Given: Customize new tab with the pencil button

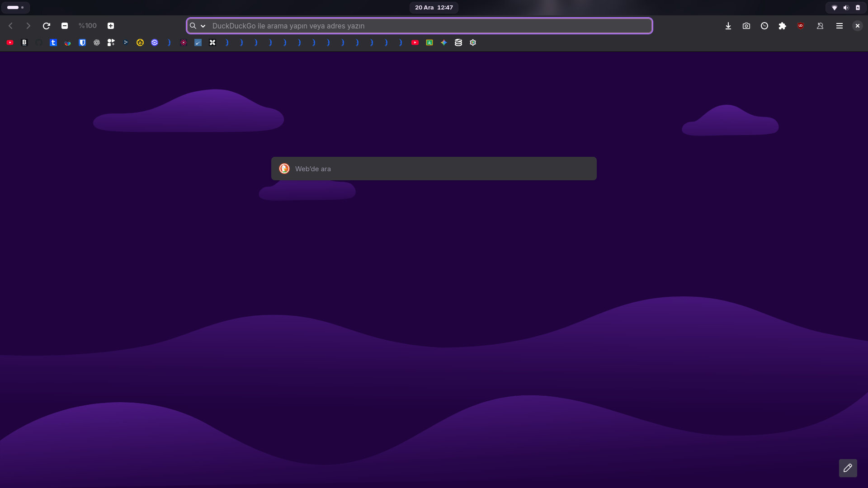Looking at the screenshot, I should pos(848,468).
